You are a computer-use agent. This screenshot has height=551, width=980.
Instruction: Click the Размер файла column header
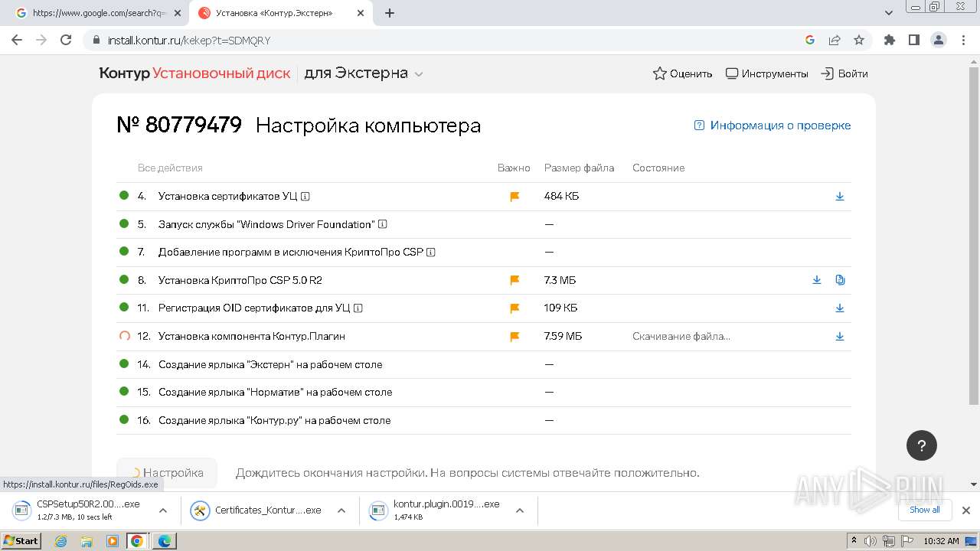click(579, 168)
